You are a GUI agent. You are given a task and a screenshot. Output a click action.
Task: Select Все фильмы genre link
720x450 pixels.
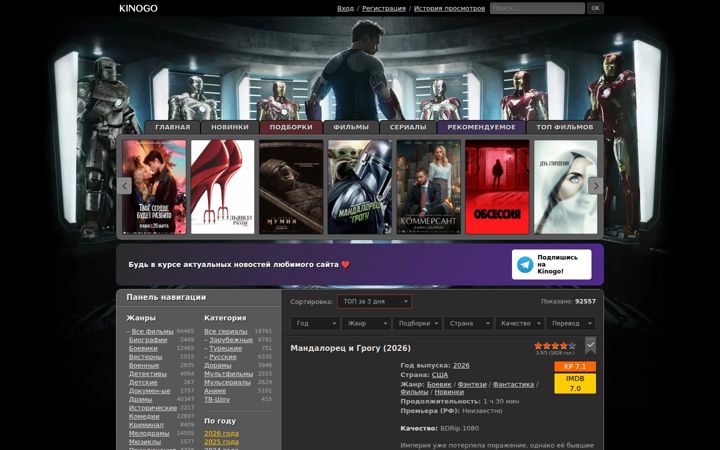[152, 332]
